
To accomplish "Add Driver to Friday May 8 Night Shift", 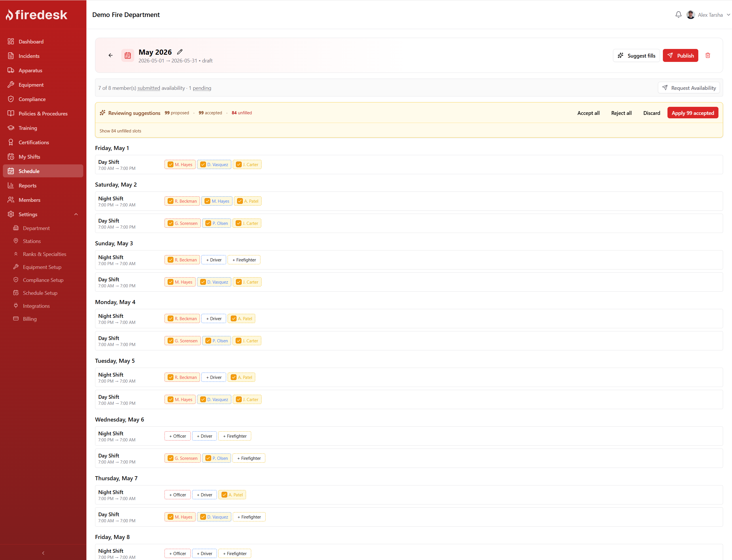I will [205, 554].
